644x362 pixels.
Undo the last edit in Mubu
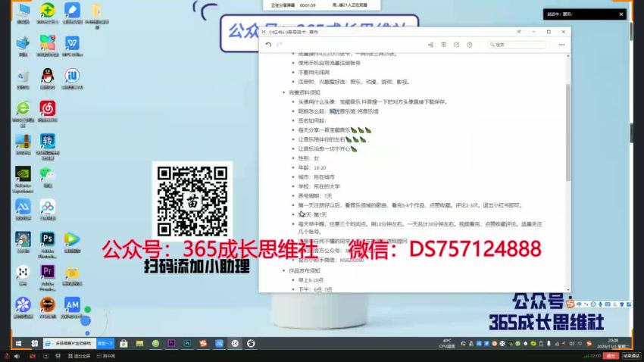(x=268, y=45)
